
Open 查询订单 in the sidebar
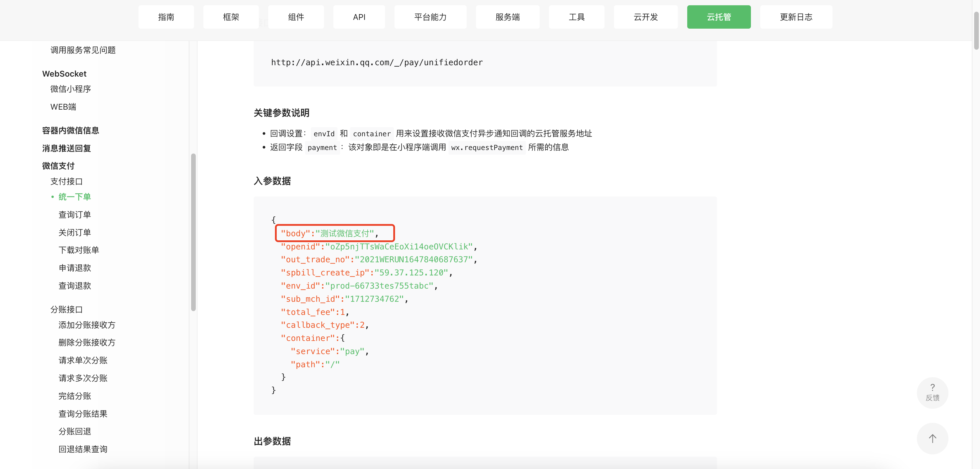coord(75,215)
